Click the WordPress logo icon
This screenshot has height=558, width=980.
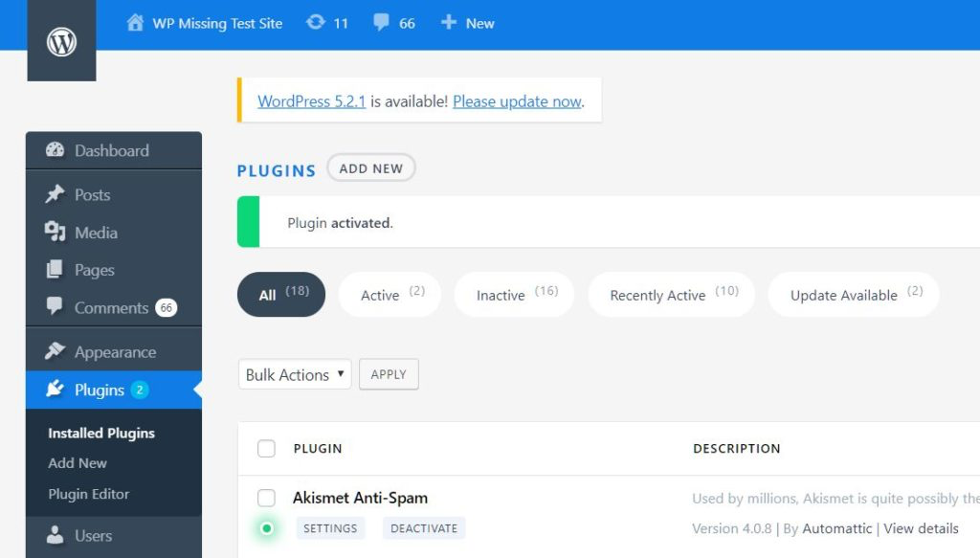point(61,42)
